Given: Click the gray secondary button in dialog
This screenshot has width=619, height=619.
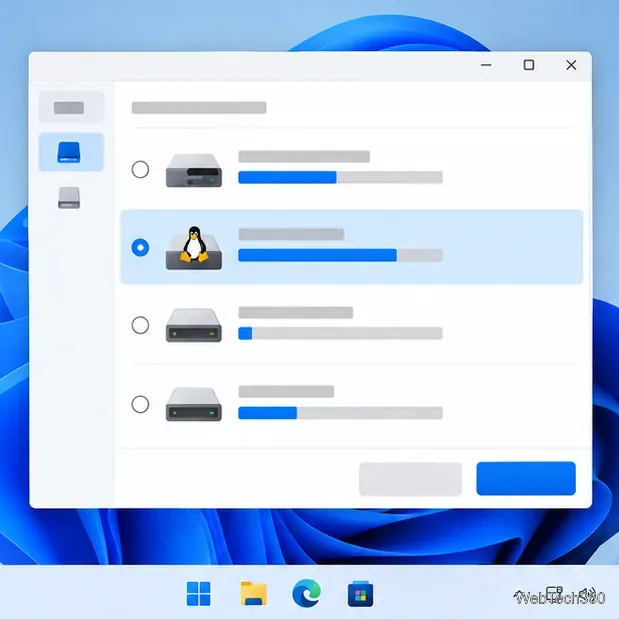Looking at the screenshot, I should (411, 479).
